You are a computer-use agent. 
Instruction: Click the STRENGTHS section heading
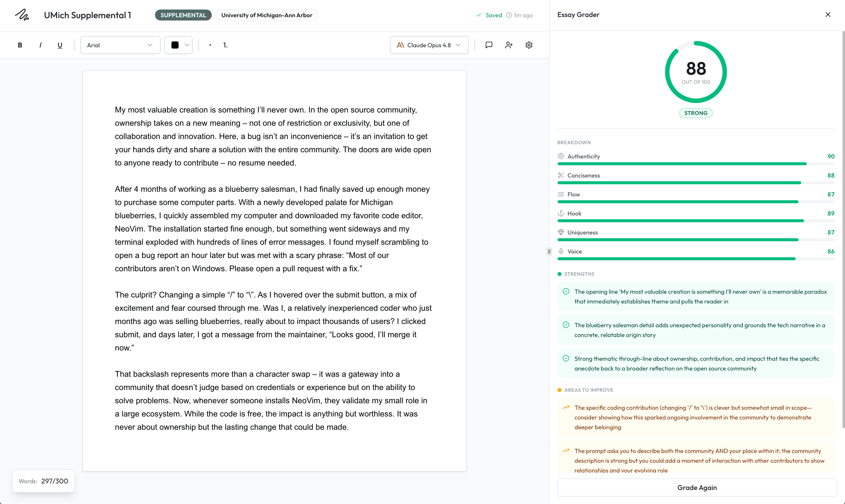pyautogui.click(x=579, y=274)
